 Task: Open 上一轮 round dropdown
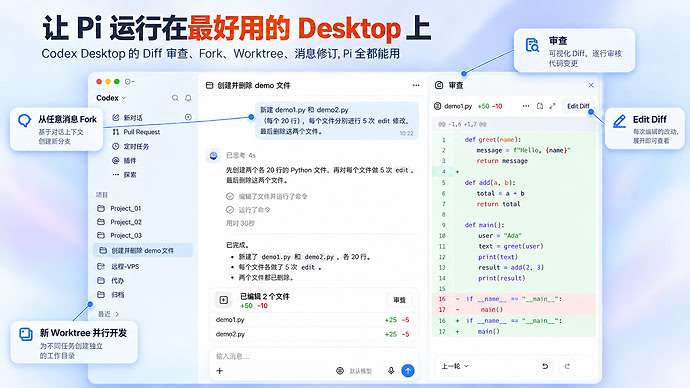[455, 366]
